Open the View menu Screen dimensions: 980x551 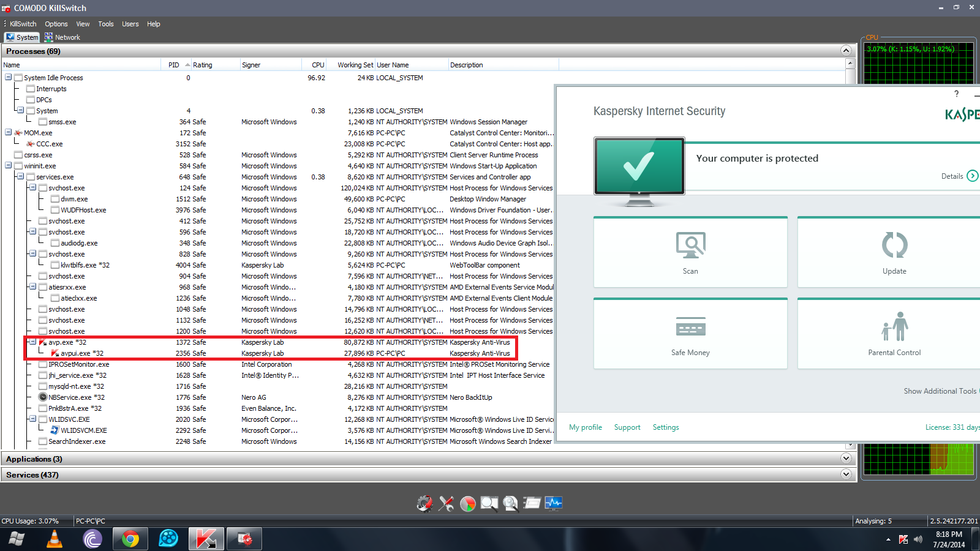(83, 24)
